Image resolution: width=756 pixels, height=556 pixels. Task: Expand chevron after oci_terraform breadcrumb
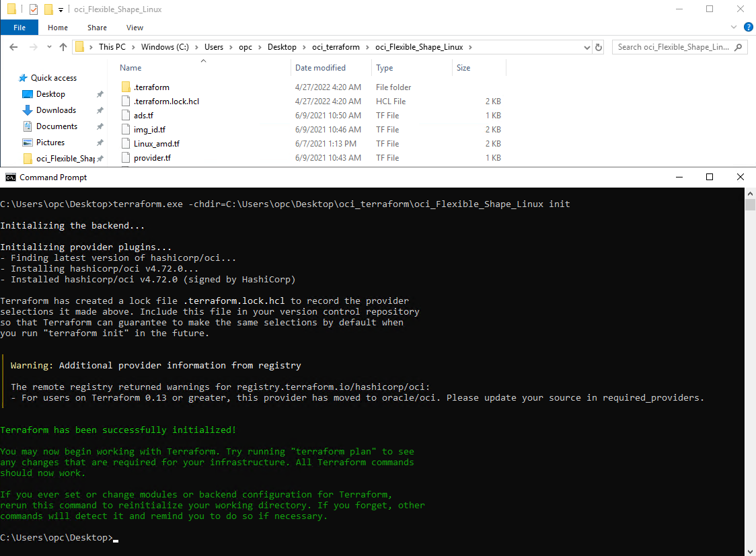(x=368, y=47)
